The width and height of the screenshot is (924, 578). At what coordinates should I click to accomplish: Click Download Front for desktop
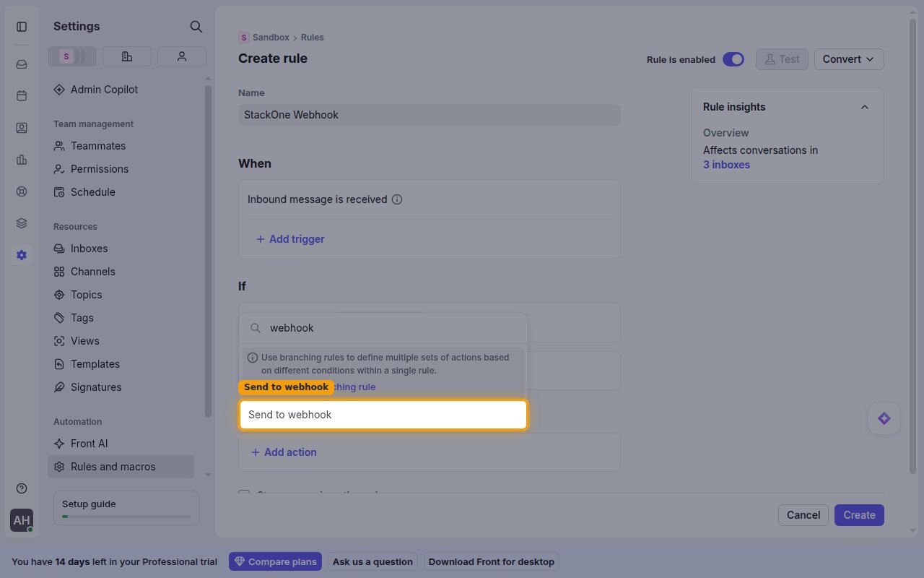pos(492,561)
